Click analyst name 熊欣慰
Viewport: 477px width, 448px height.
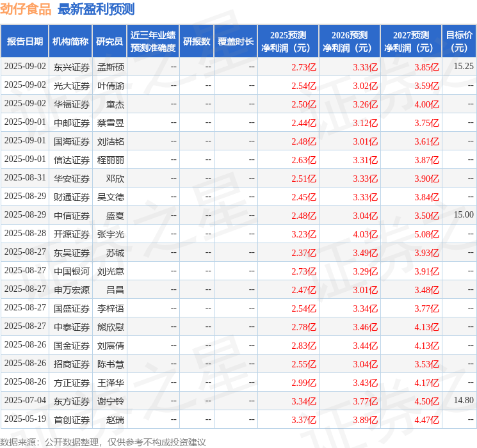(x=111, y=327)
